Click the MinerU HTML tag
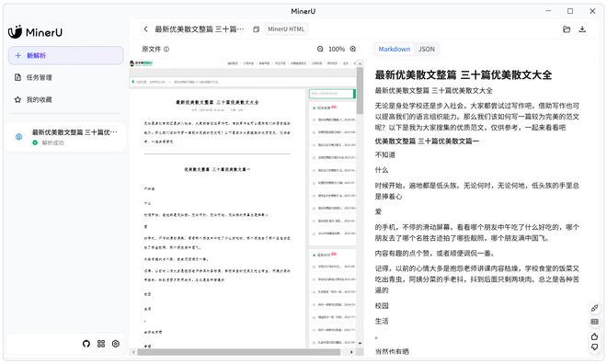 pyautogui.click(x=286, y=29)
